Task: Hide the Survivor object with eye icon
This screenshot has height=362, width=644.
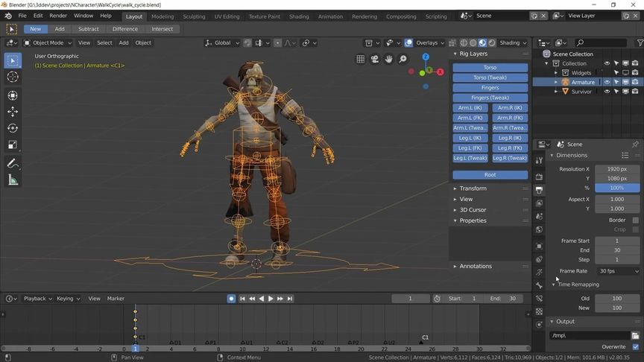Action: (x=607, y=92)
